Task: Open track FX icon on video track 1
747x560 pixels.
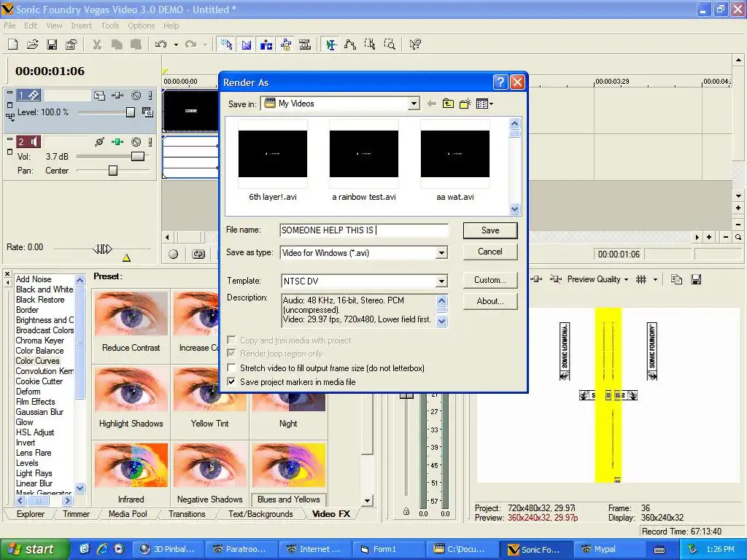Action: [117, 96]
